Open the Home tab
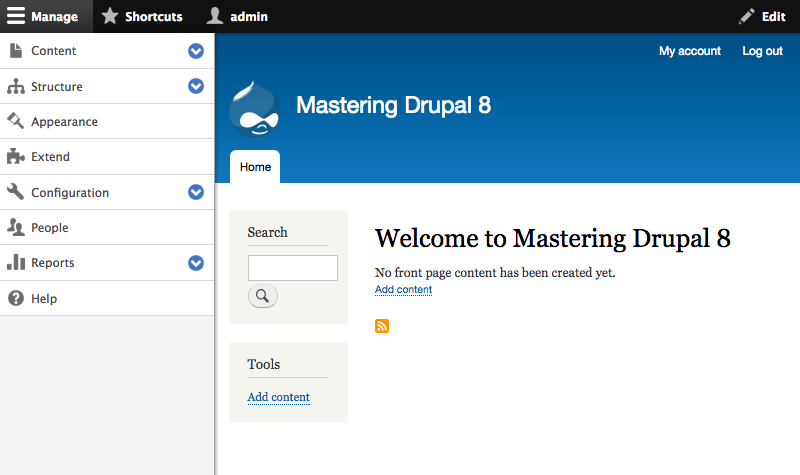 255,167
